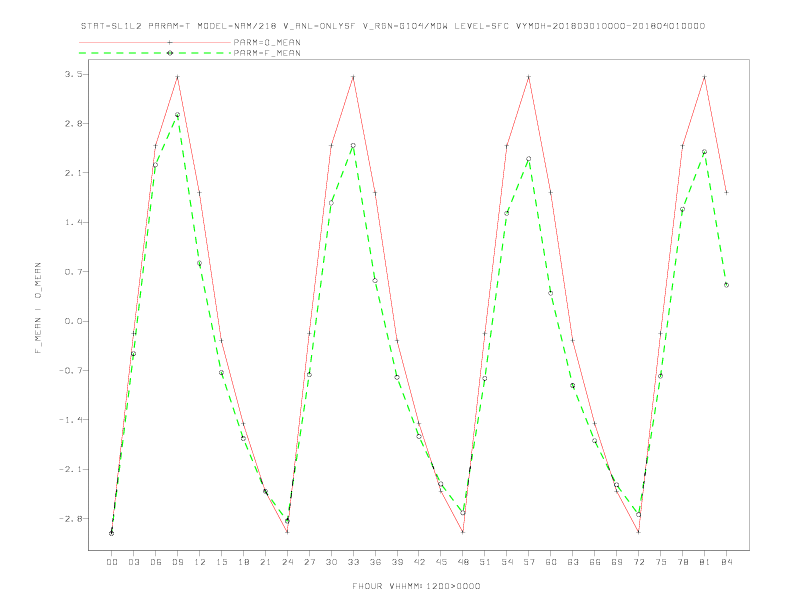792x612 pixels.
Task: Click the x-axis tick label 84
Action: click(727, 562)
